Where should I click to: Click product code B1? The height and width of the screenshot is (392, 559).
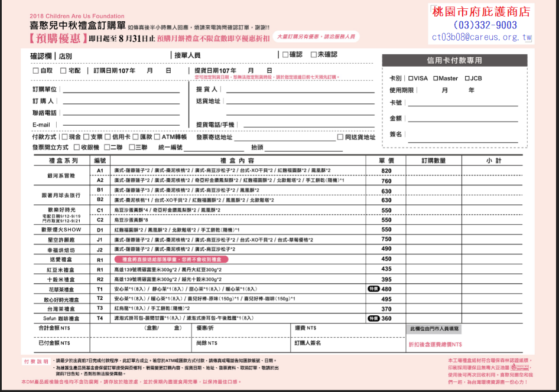100,190
